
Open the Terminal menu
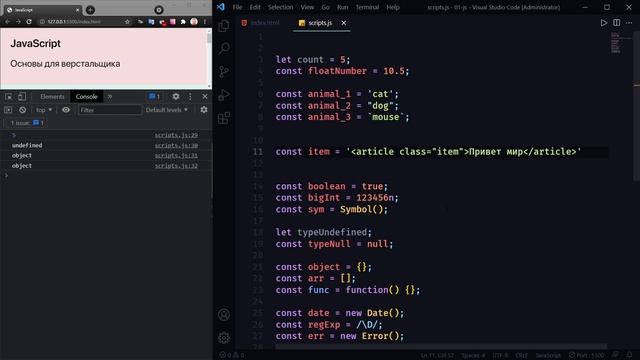pos(367,7)
